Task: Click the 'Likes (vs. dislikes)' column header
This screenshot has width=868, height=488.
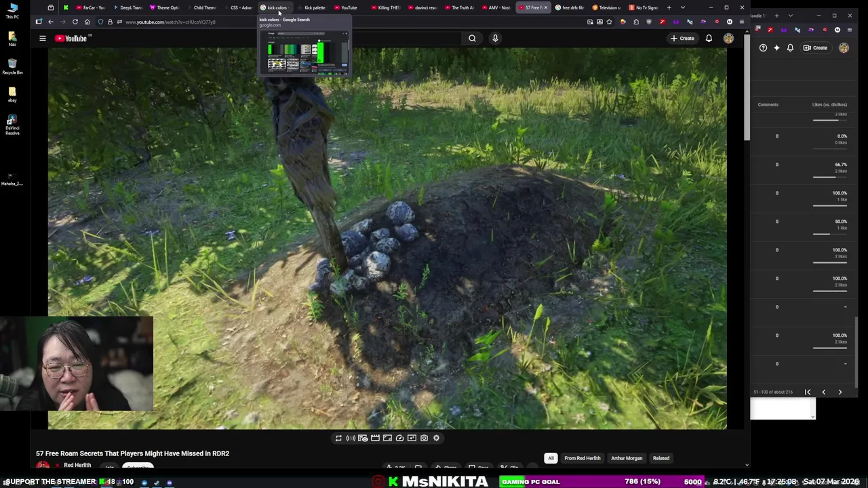Action: [829, 104]
